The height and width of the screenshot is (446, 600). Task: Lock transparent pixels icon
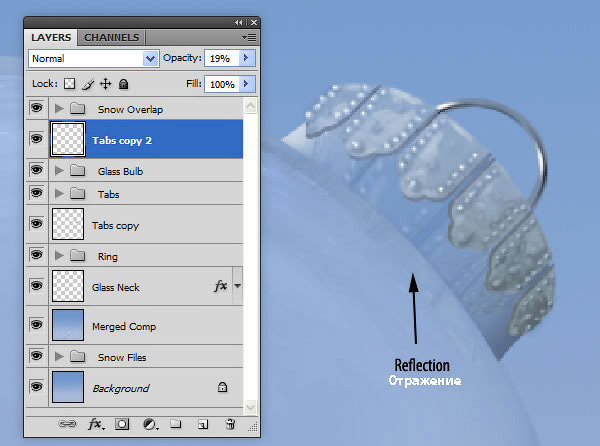pos(69,84)
